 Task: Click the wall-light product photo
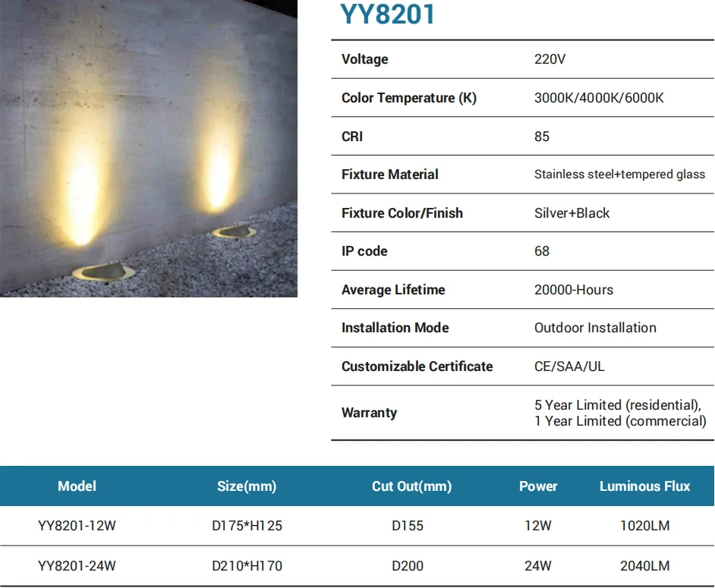tap(149, 149)
